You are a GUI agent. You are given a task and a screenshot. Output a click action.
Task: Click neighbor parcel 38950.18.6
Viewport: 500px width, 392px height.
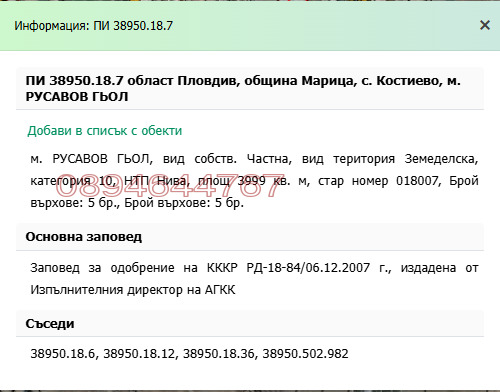tap(63, 353)
